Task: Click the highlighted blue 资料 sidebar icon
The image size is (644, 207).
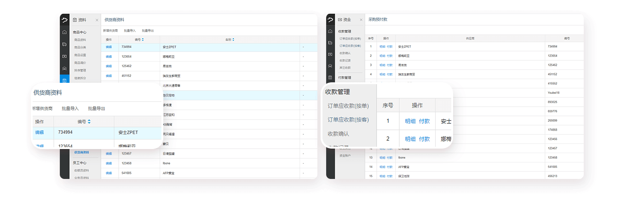Action: [64, 80]
